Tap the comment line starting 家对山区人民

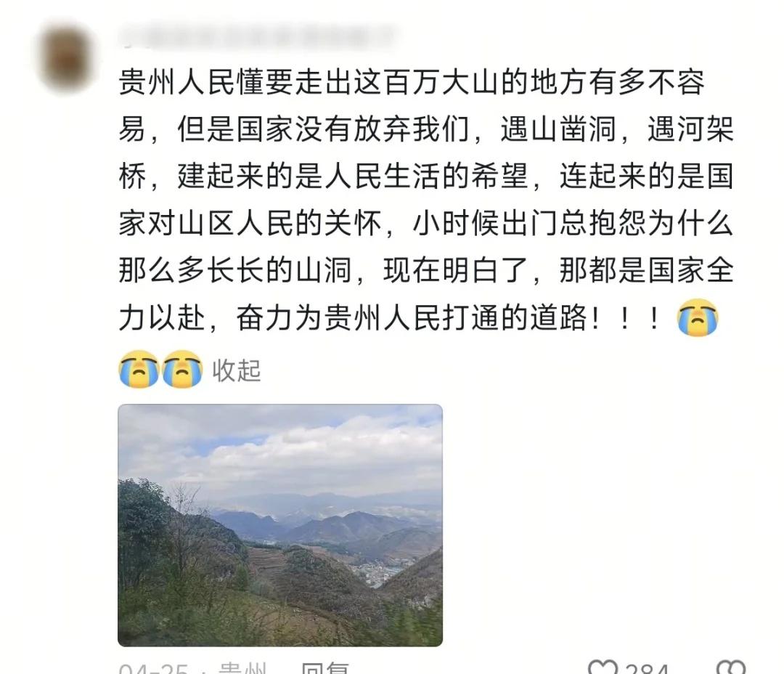(x=426, y=223)
